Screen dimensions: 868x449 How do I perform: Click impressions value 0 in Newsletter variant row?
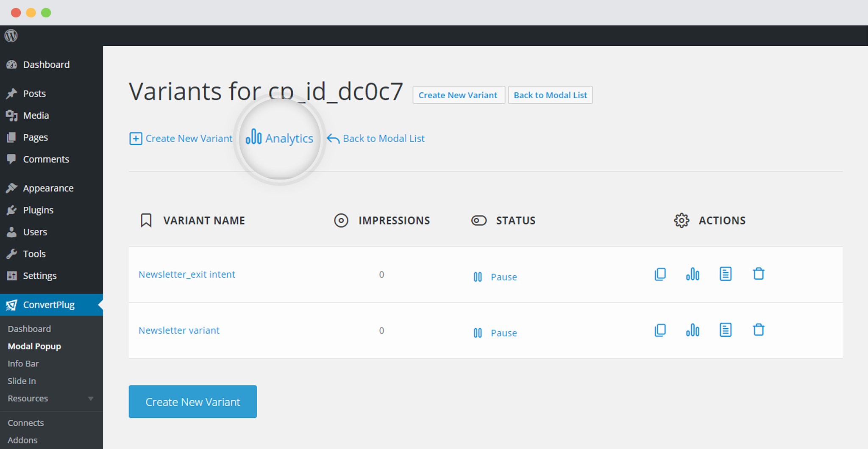381,330
